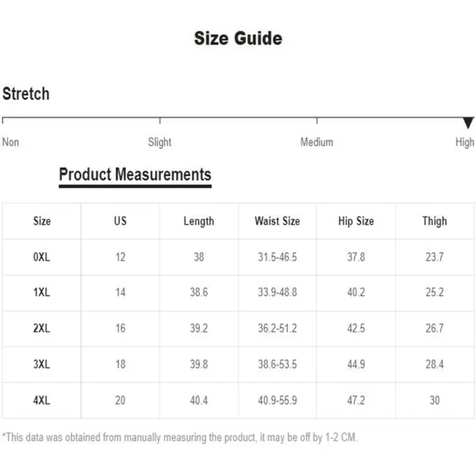Select the Medium stretch tick mark

coord(317,121)
